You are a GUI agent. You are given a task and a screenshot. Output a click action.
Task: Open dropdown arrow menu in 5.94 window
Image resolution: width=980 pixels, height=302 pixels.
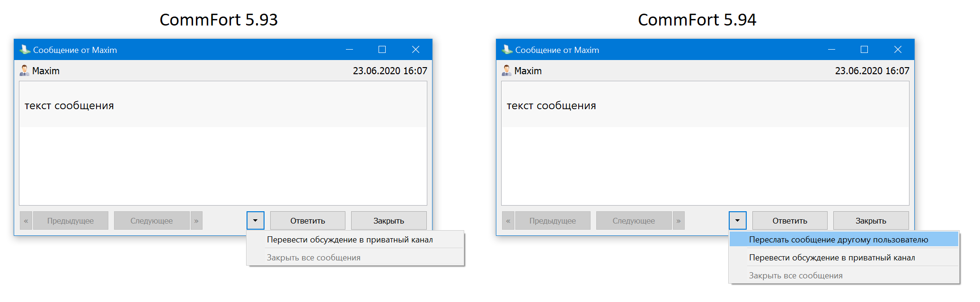pos(738,220)
